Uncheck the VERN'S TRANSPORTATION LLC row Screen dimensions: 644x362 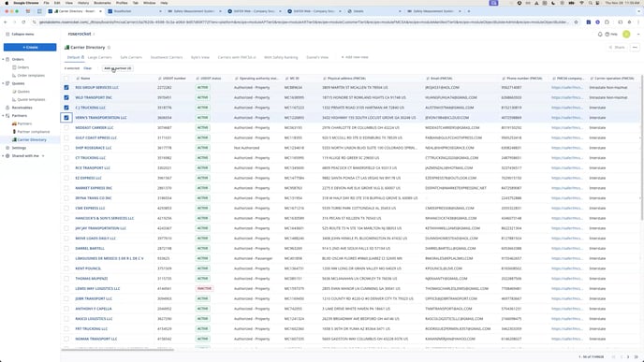coord(66,118)
